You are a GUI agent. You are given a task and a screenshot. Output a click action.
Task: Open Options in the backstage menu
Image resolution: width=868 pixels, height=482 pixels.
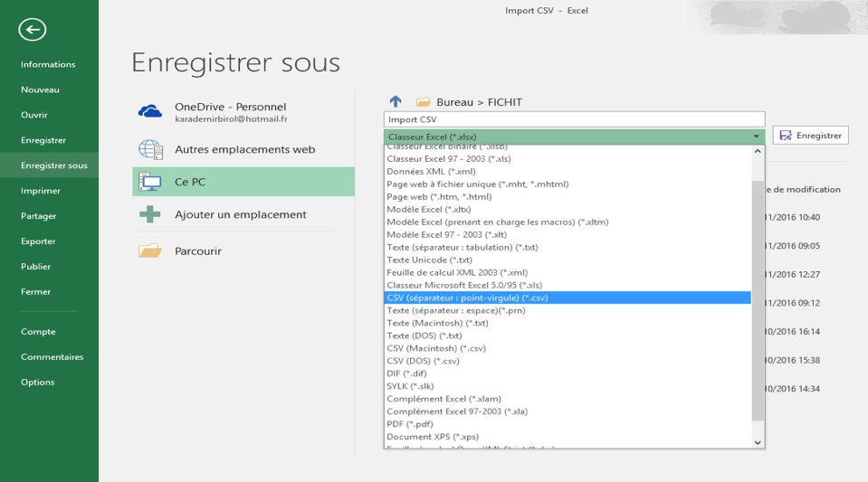(38, 383)
